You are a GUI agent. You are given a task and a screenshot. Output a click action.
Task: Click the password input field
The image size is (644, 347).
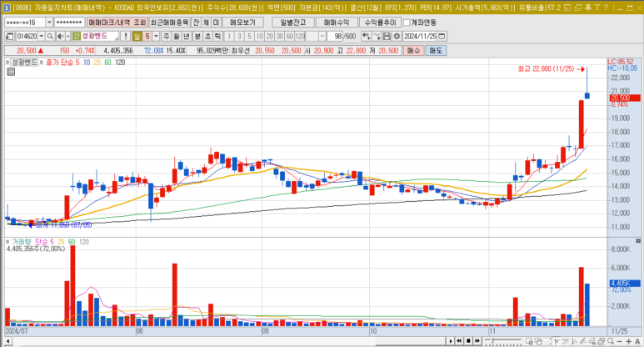coord(70,23)
